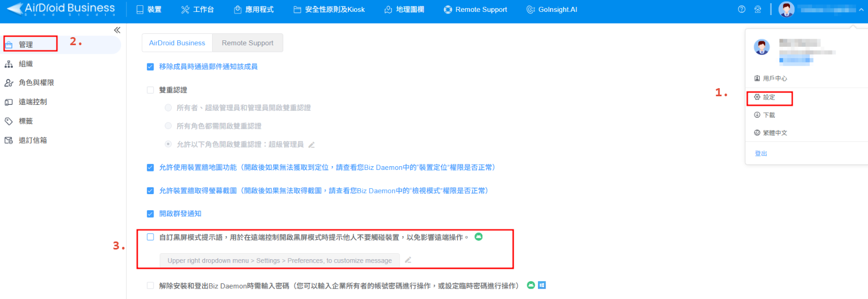Click the 標籤 tag icon
Image resolution: width=868 pixels, height=299 pixels.
click(9, 122)
